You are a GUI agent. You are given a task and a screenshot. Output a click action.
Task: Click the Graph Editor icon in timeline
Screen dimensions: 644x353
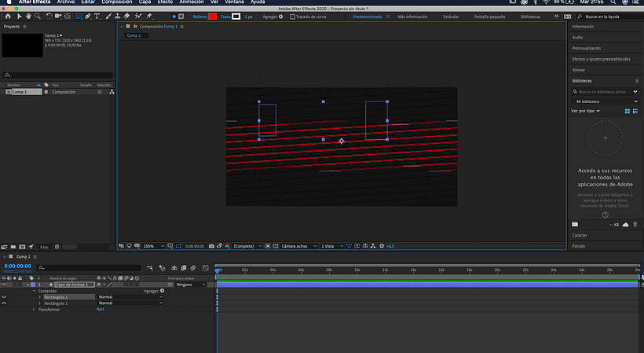205,268
